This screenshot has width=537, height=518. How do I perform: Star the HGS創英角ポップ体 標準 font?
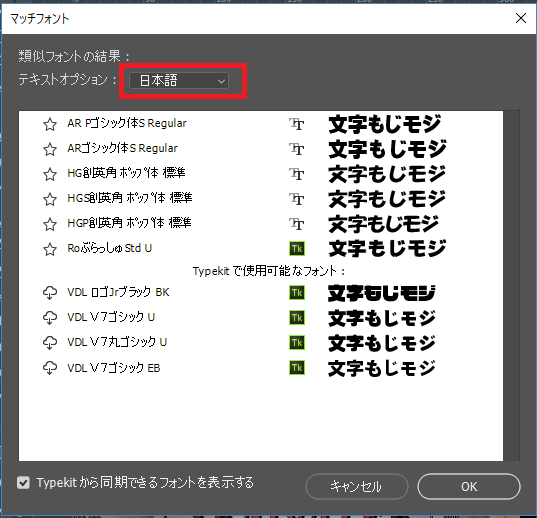(50, 199)
